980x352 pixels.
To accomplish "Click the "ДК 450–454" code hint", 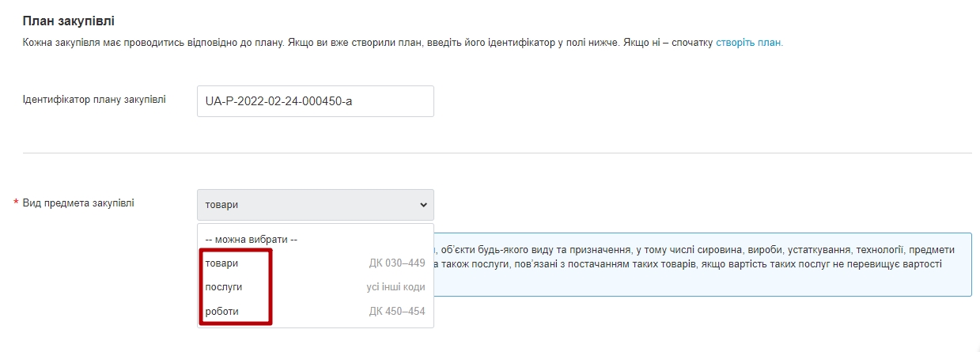I will coord(396,312).
